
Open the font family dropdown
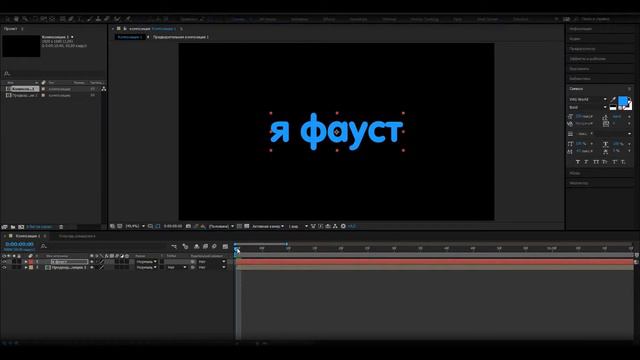(x=588, y=99)
